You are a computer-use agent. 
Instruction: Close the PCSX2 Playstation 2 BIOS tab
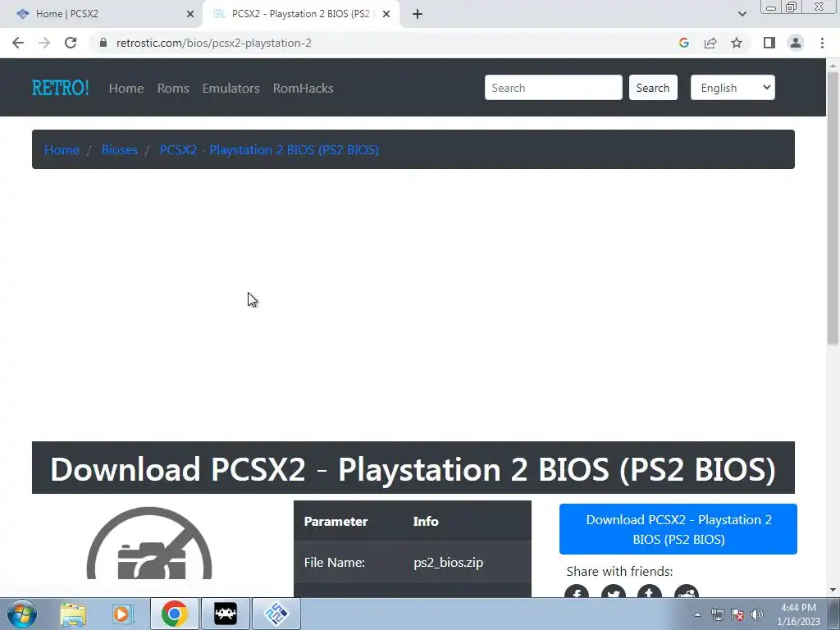[x=386, y=14]
